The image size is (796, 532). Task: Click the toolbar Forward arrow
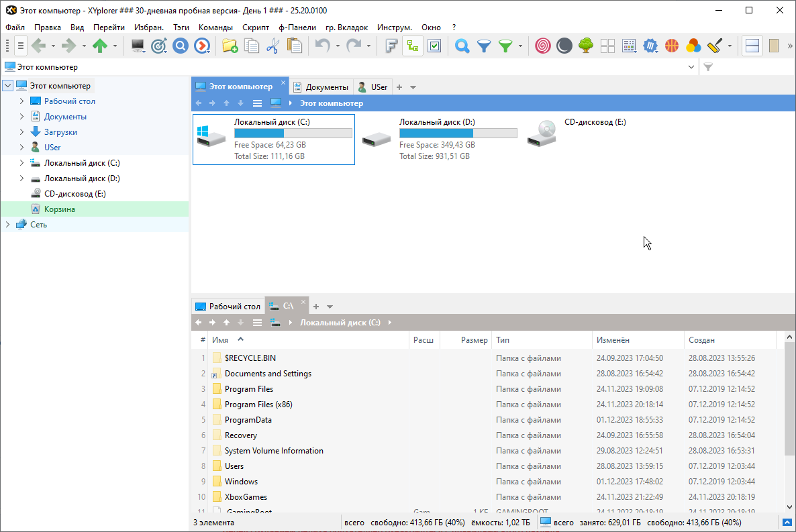click(68, 46)
